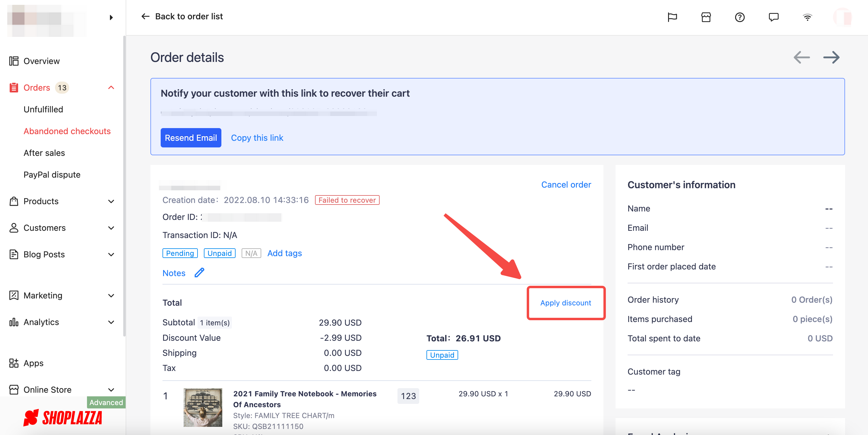The height and width of the screenshot is (435, 868).
Task: Click the product title 2021 Family Tree Notebook
Action: click(305, 399)
